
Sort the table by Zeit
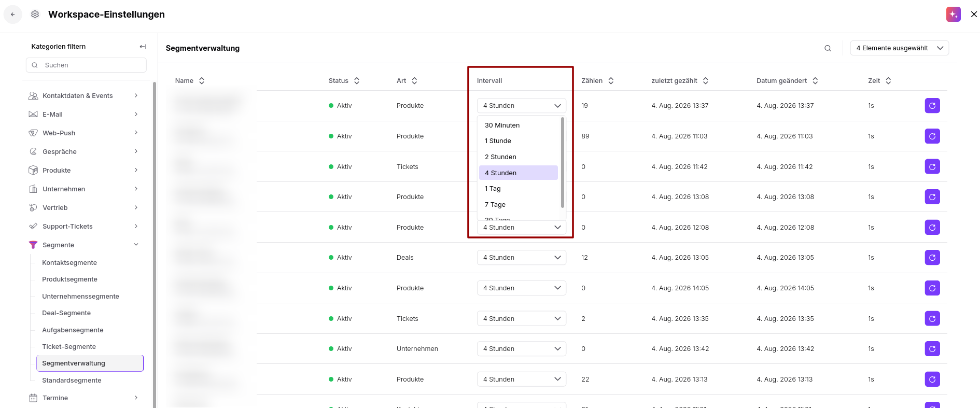click(888, 81)
